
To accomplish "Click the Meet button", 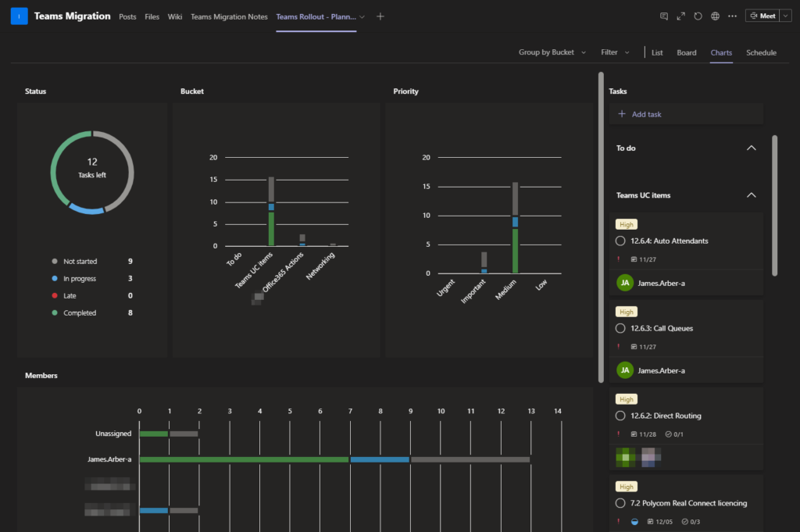I will (762, 16).
